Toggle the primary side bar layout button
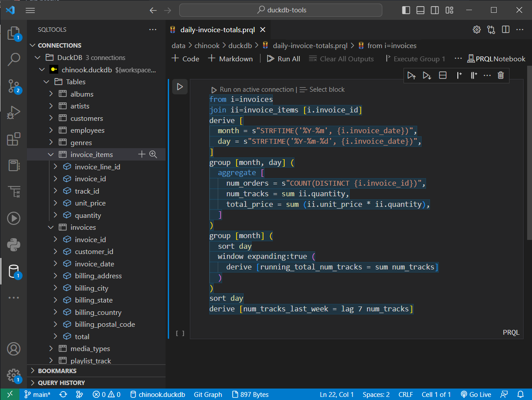This screenshot has width=532, height=400. tap(406, 10)
